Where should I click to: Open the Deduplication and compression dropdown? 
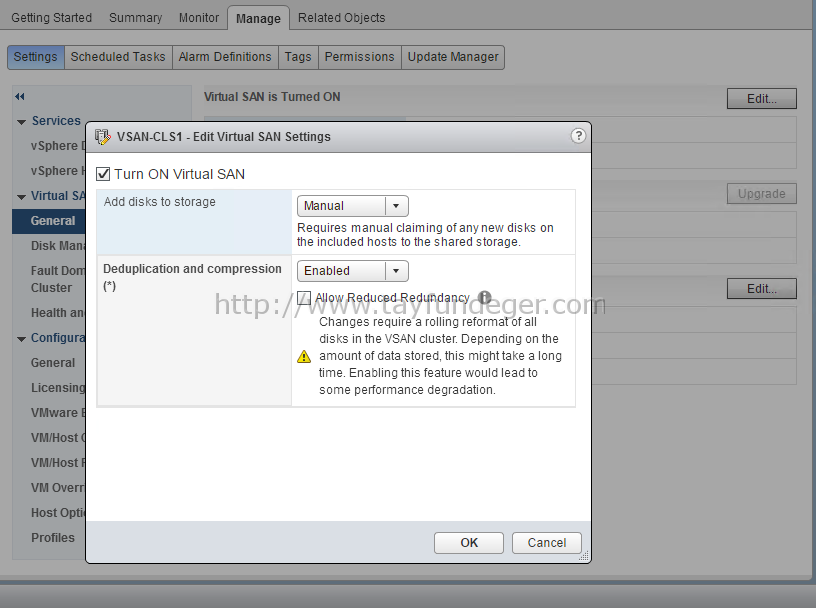pyautogui.click(x=353, y=271)
